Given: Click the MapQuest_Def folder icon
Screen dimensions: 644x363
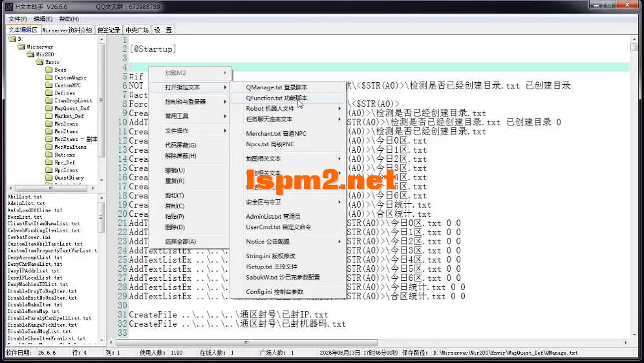Looking at the screenshot, I should pos(49,109).
